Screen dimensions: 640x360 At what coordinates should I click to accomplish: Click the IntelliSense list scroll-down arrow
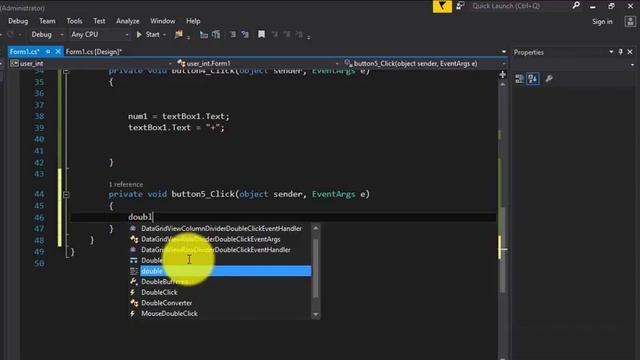(x=316, y=315)
